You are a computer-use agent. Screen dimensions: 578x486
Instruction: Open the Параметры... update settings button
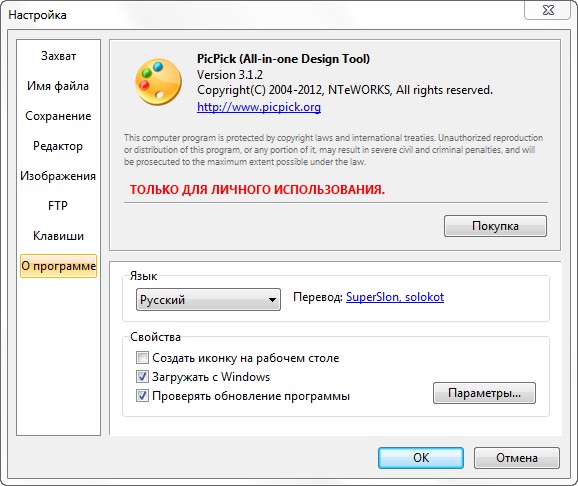pos(484,393)
